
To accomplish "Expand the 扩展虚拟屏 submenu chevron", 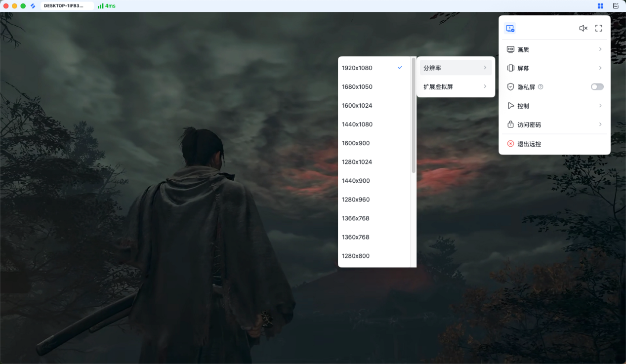I will (x=485, y=86).
